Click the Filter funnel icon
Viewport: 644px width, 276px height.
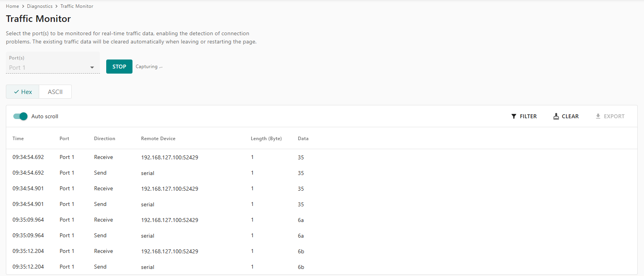pos(513,116)
